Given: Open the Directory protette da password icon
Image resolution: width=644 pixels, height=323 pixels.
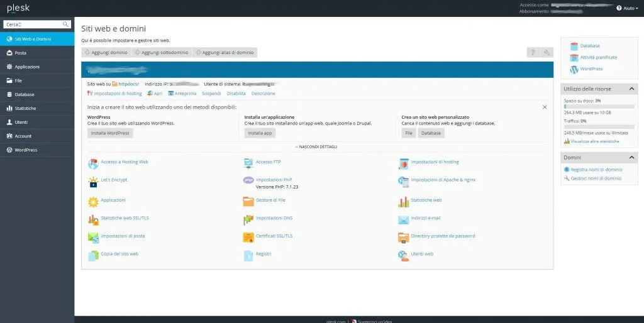Looking at the screenshot, I should 403,238.
